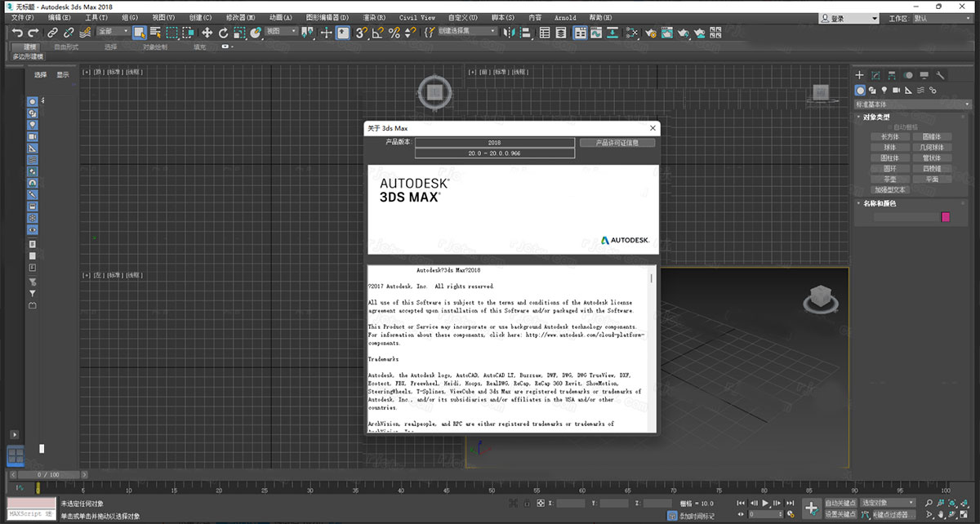This screenshot has width=980, height=524.
Task: Select the Pan hand icon in viewport controls
Action: [941, 515]
